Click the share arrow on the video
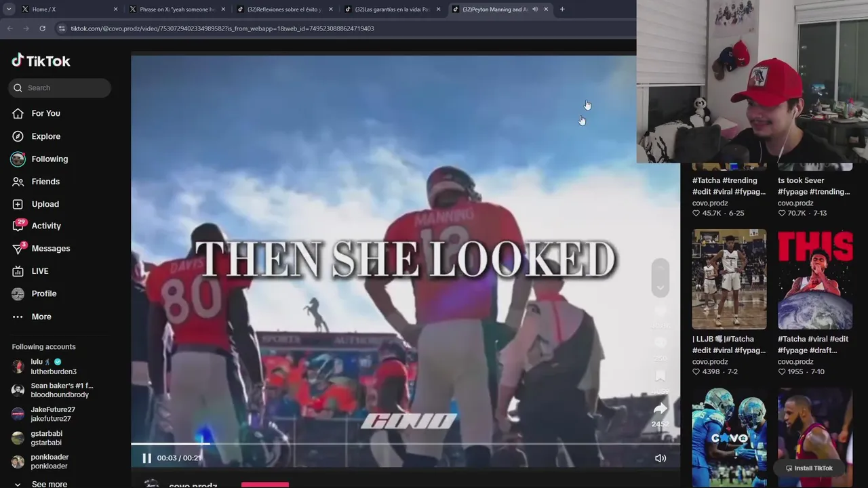The width and height of the screenshot is (868, 488). [x=660, y=409]
